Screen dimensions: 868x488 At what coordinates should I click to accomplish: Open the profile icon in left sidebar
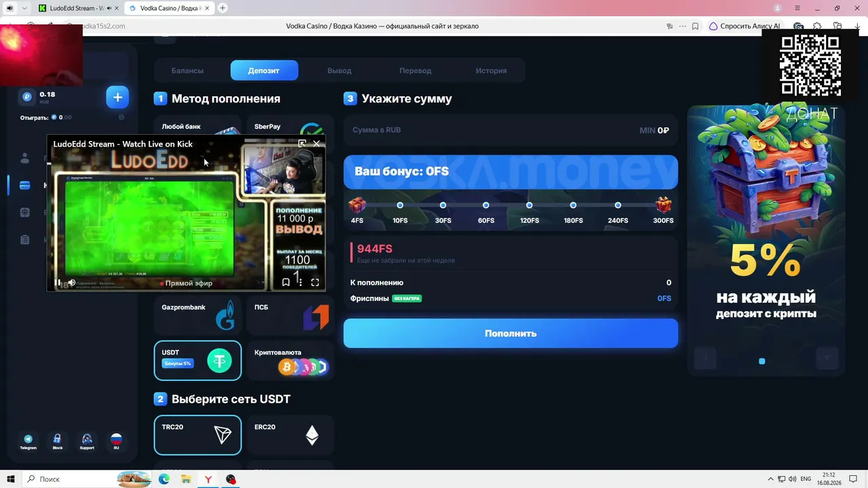tap(25, 159)
